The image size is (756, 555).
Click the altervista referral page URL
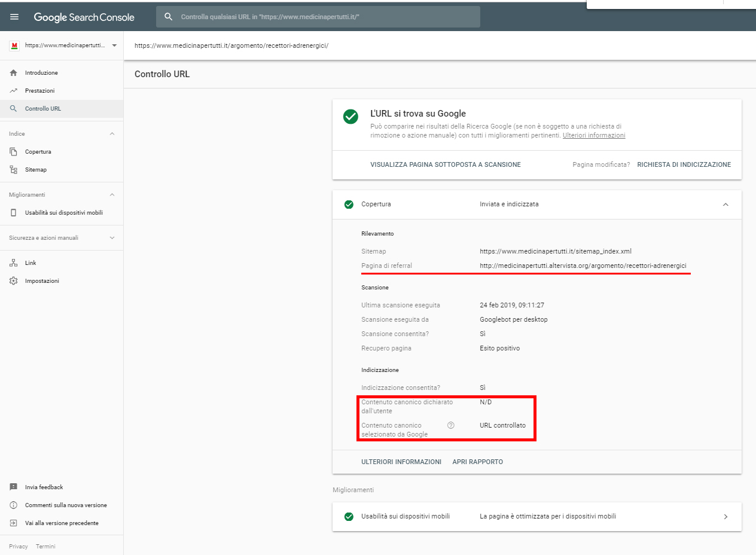click(583, 266)
